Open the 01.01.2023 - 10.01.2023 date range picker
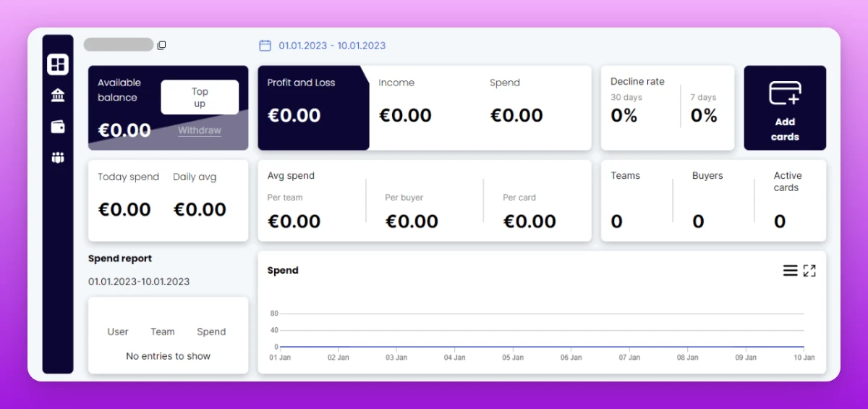The height and width of the screenshot is (409, 868). (x=333, y=46)
